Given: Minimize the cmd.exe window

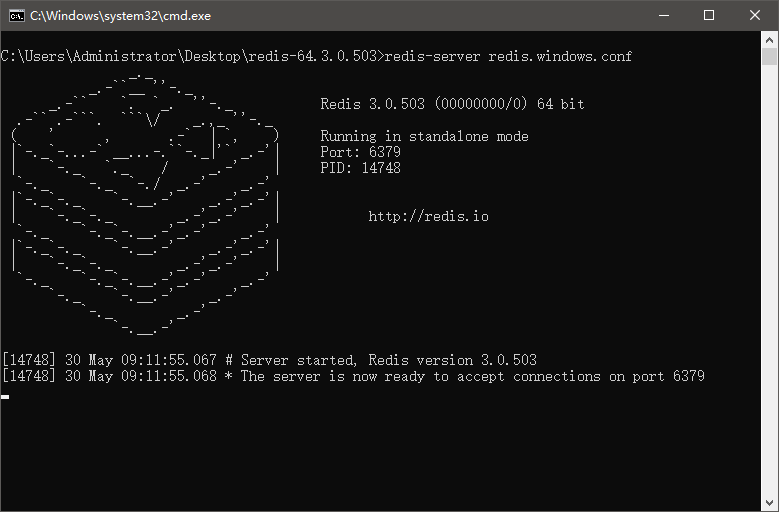Looking at the screenshot, I should point(663,15).
